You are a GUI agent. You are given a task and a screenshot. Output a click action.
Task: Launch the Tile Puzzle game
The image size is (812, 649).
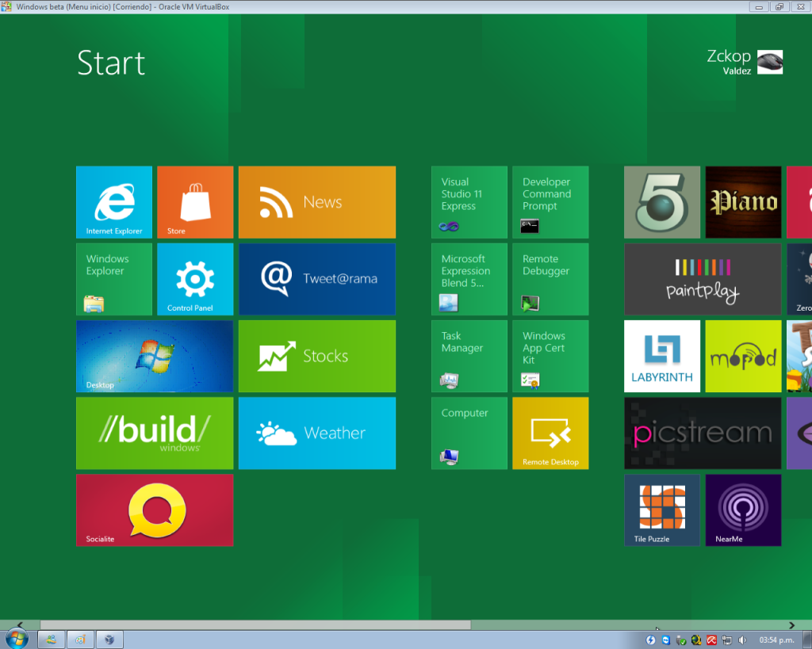click(662, 510)
